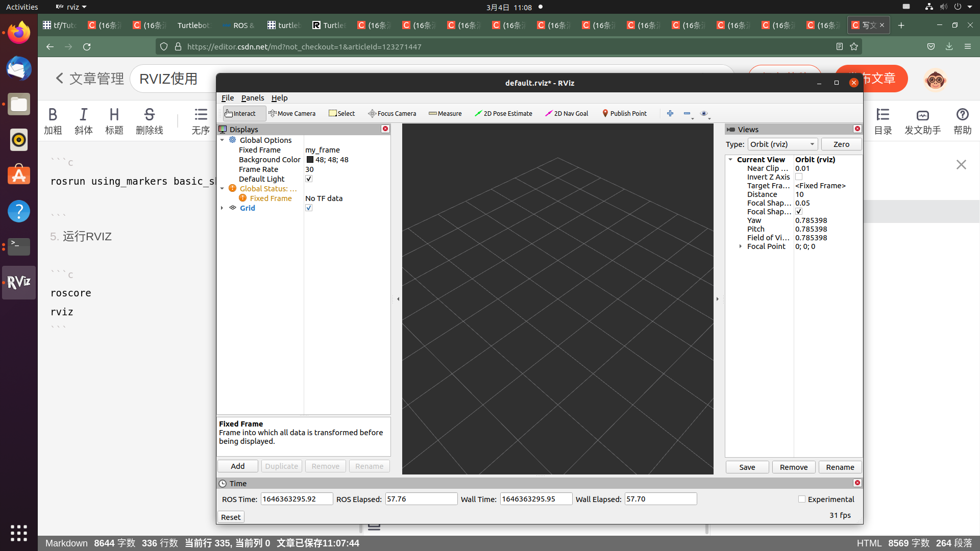Choose the Select tool in RViz
This screenshot has width=980, height=551.
(341, 113)
